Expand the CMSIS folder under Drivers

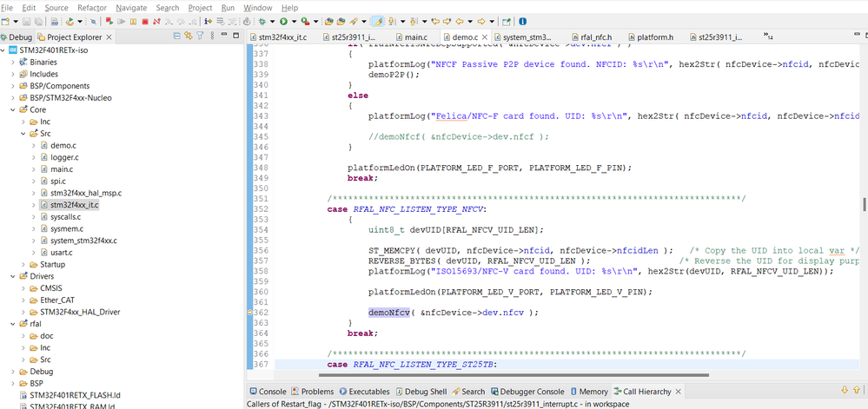[22, 287]
